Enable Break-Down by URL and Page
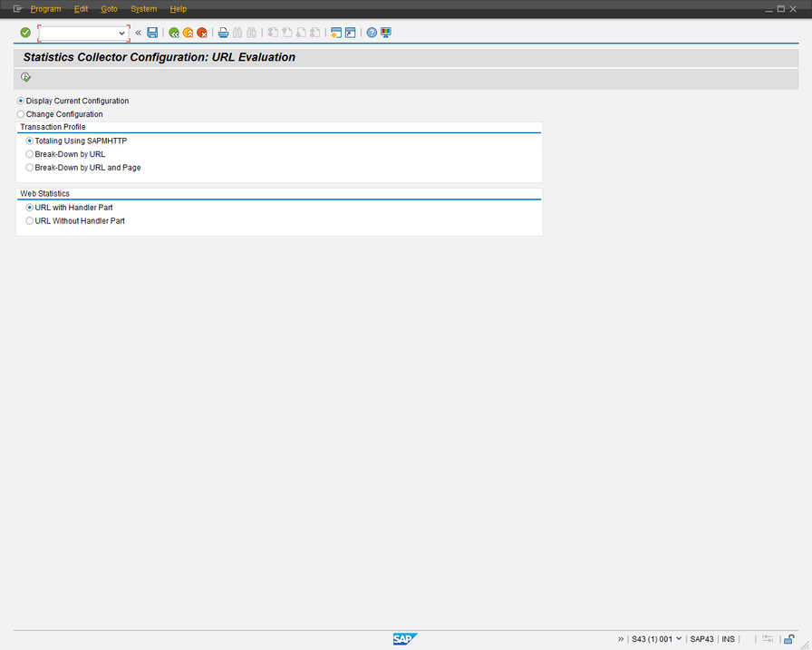812x650 pixels. pyautogui.click(x=29, y=167)
